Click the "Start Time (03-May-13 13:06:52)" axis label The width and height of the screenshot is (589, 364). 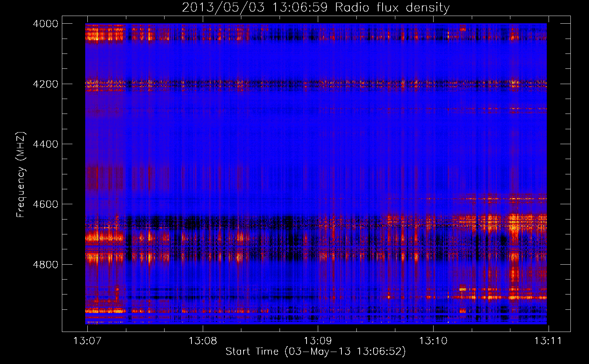[316, 352]
